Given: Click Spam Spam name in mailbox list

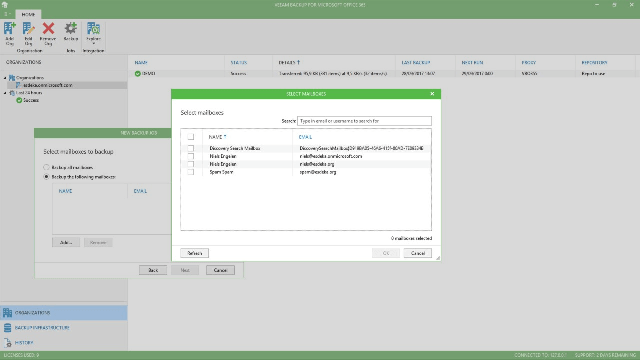Looking at the screenshot, I should click(221, 172).
